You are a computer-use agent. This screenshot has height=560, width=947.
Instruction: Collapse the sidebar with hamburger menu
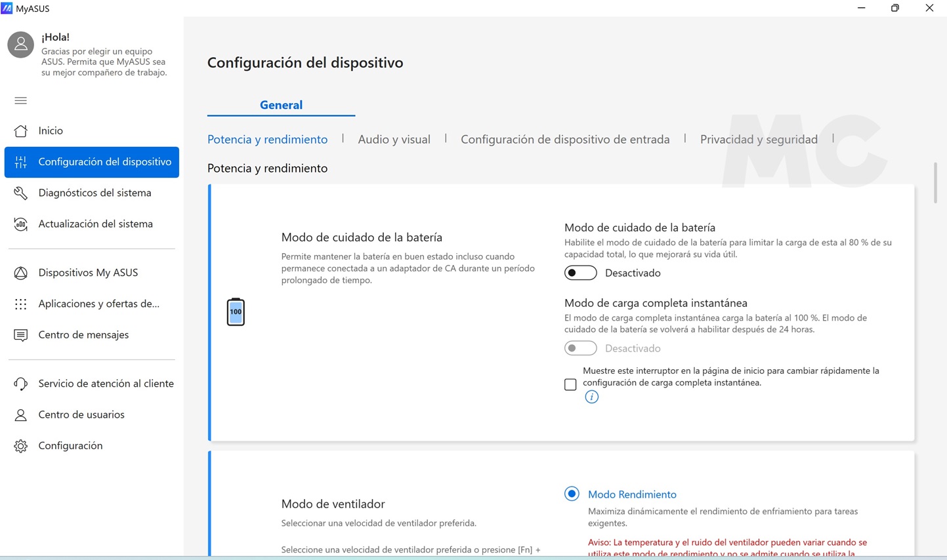click(x=21, y=100)
